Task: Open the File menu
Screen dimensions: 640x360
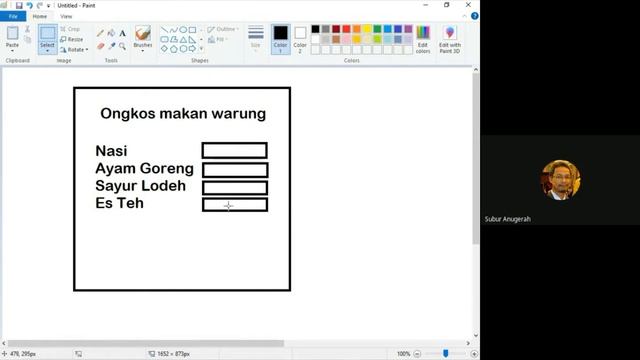Action: point(13,16)
